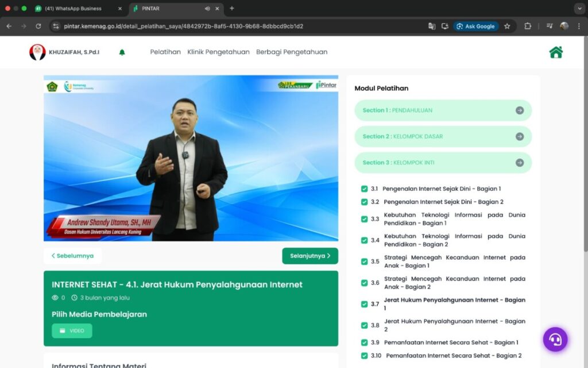This screenshot has height=368, width=588.
Task: Toggle checkbox for lesson 3.1
Action: point(364,189)
